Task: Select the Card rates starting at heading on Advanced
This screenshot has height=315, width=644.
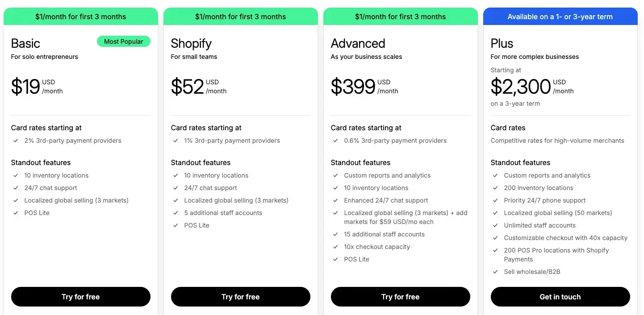Action: click(366, 128)
